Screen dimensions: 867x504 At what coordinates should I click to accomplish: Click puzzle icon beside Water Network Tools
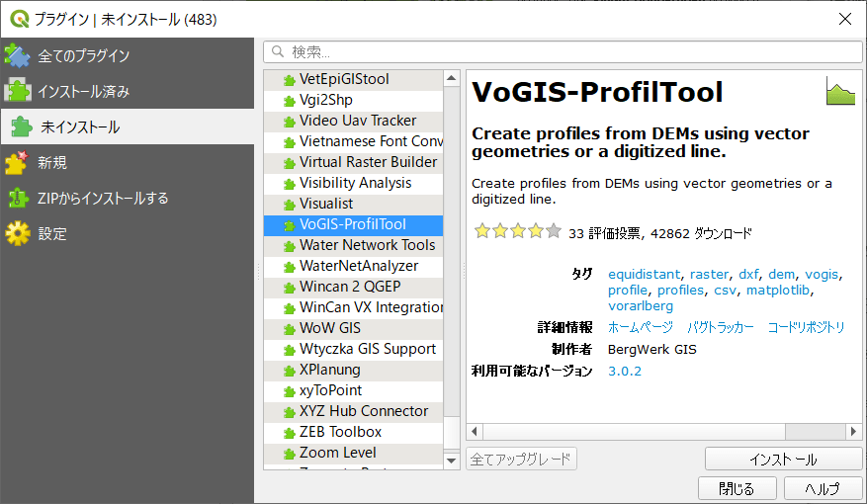click(289, 246)
